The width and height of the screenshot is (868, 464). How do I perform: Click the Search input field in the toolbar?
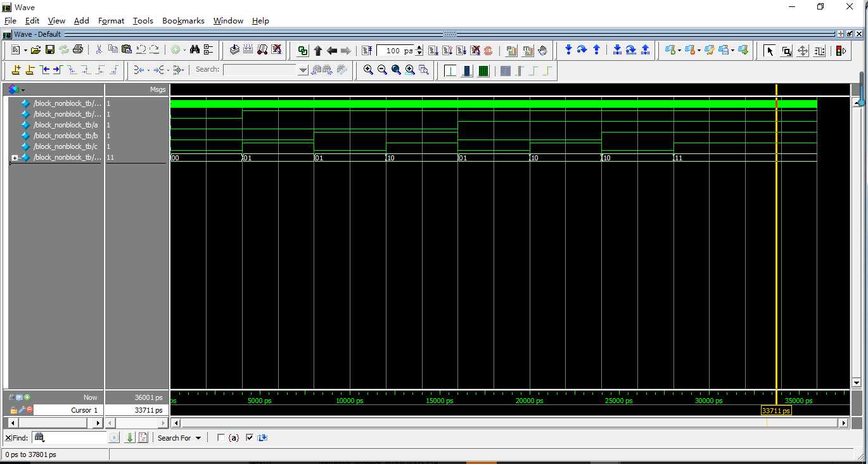pyautogui.click(x=260, y=70)
